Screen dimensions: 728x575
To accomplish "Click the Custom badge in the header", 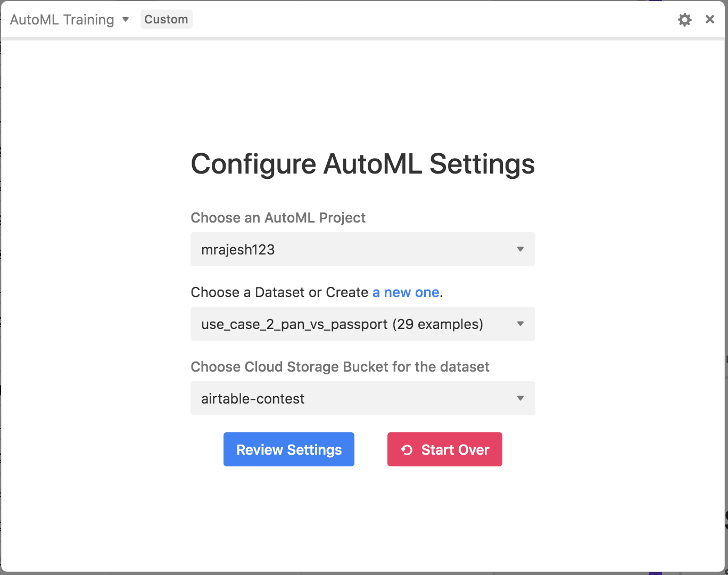I will (166, 20).
